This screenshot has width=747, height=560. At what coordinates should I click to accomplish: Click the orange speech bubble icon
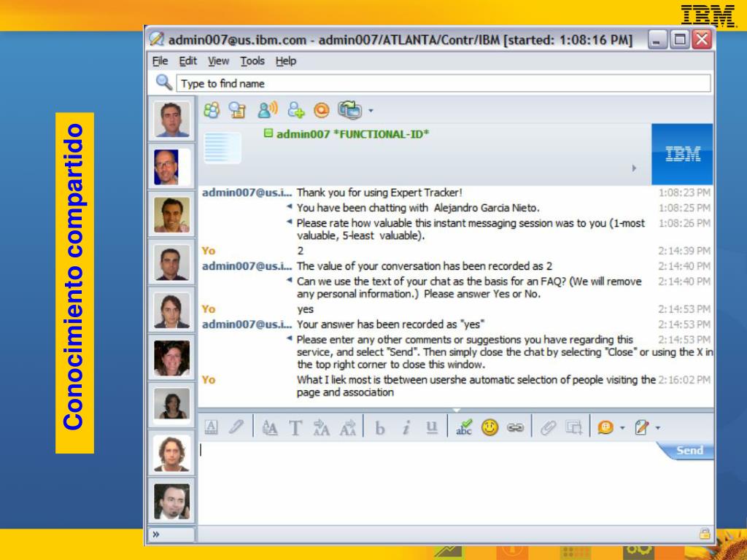click(605, 427)
